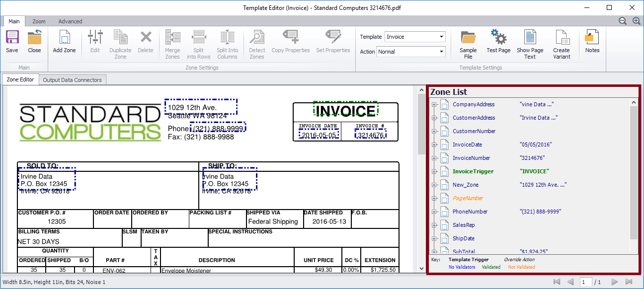644x289 pixels.
Task: Click the Delete X icon
Action: click(146, 38)
